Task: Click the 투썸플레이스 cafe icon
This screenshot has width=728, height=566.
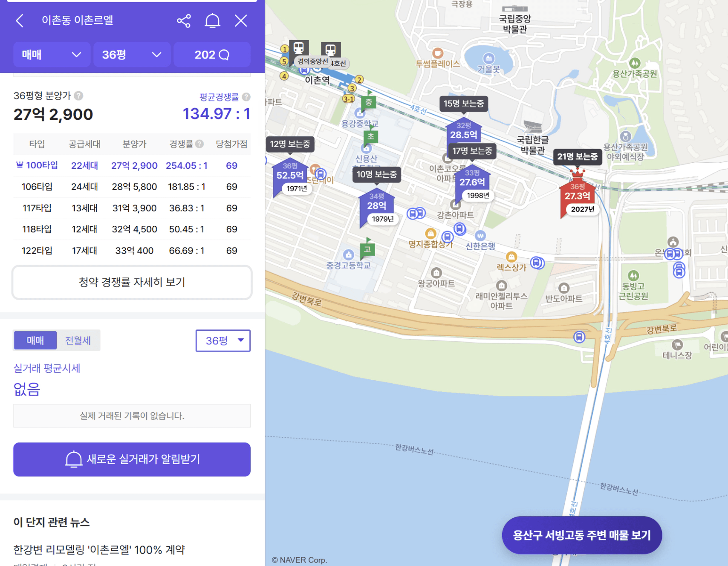Action: 438,53
